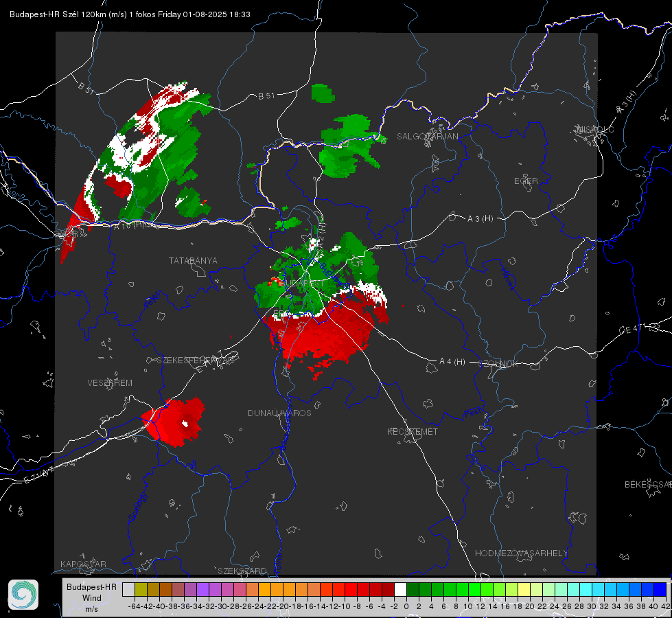The width and height of the screenshot is (672, 618).
Task: Click the small green echo patch at top center
Action: pos(323,93)
